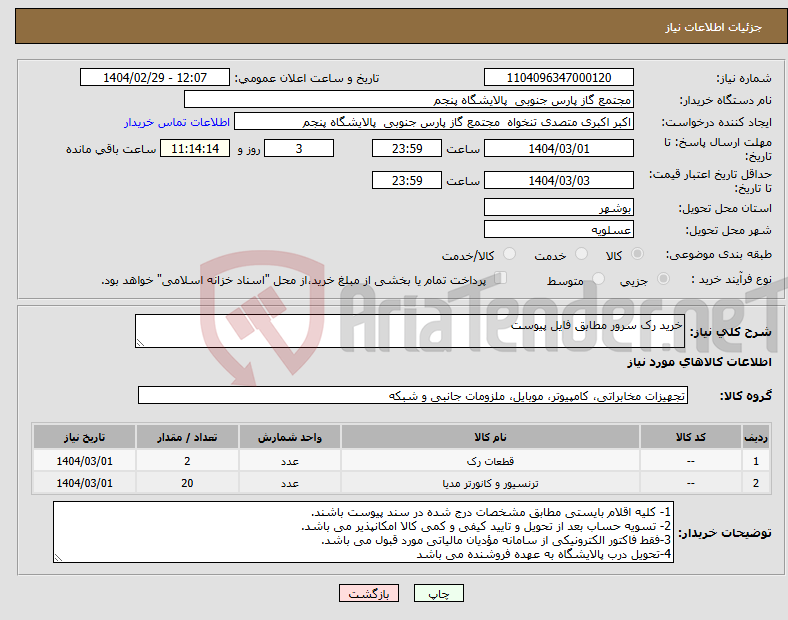Image resolution: width=788 pixels, height=620 pixels.
Task: Click the item name ترنسیور و کانورتر مدیا
Action: pos(490,483)
